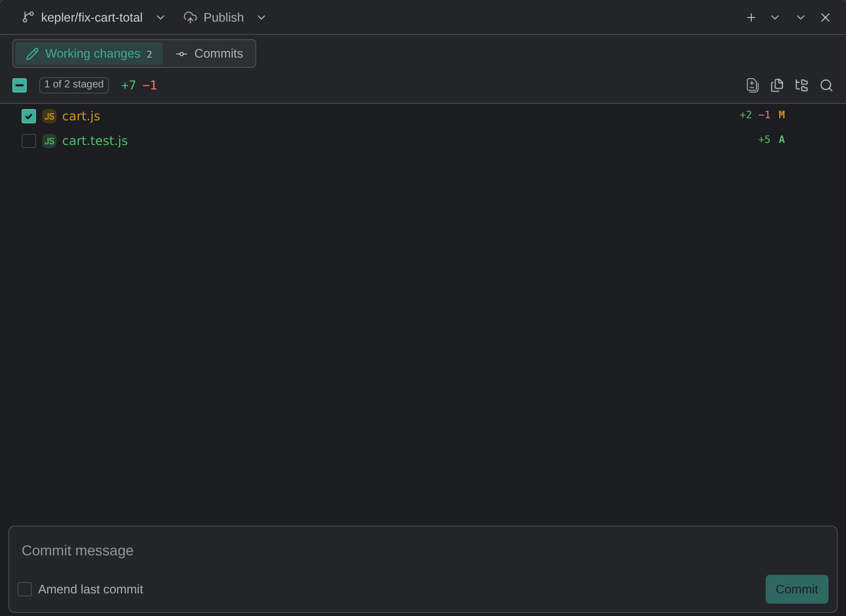Toggle tree view icon in toolbar
This screenshot has width=846, height=616.
(802, 85)
